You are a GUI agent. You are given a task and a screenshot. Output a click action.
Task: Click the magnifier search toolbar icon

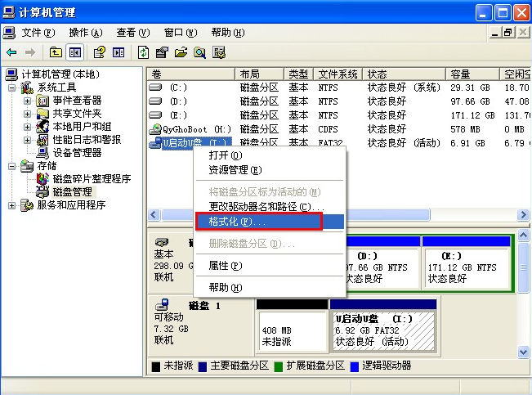click(x=199, y=52)
